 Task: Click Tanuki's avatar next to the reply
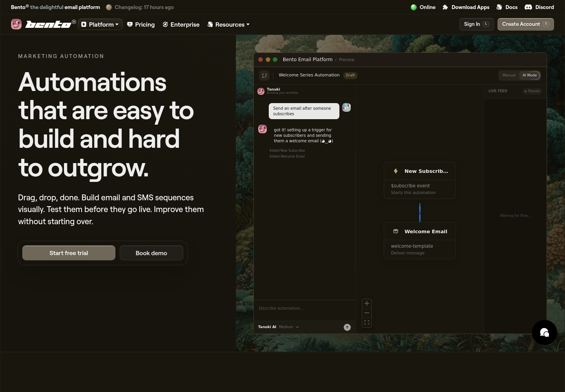[262, 129]
